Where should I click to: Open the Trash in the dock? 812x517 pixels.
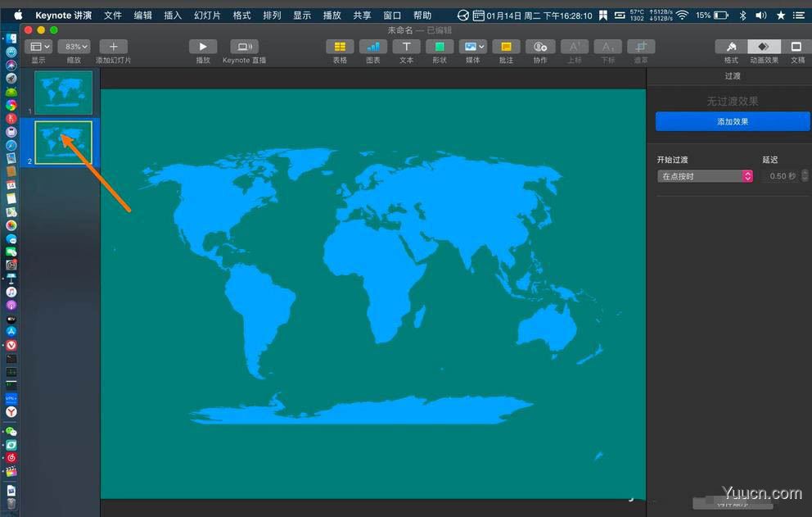tap(11, 504)
